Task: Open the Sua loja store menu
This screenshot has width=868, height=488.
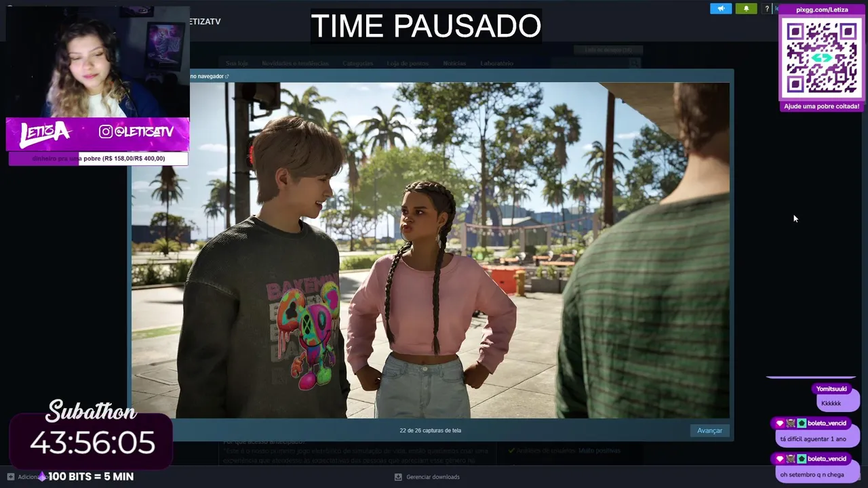Action: pyautogui.click(x=237, y=63)
